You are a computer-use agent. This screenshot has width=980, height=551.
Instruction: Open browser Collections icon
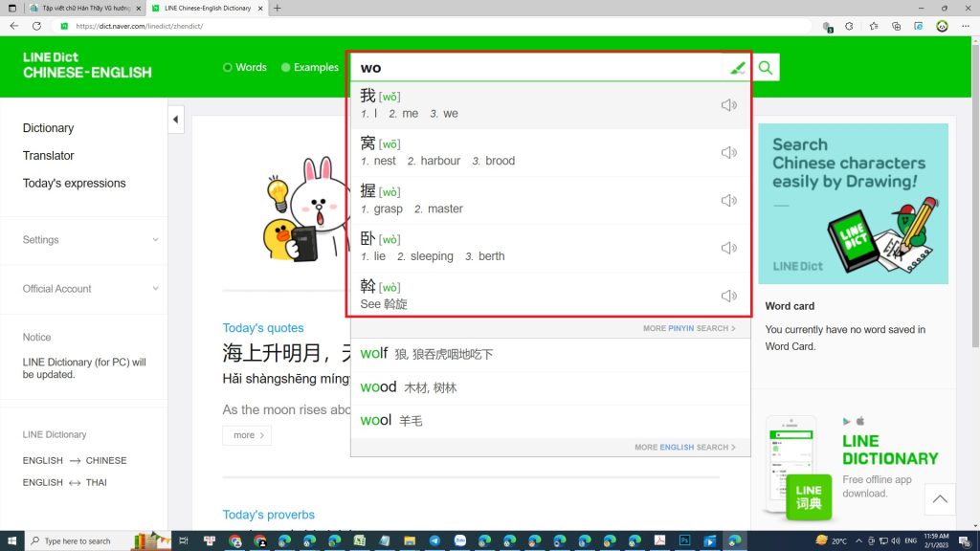coord(896,26)
